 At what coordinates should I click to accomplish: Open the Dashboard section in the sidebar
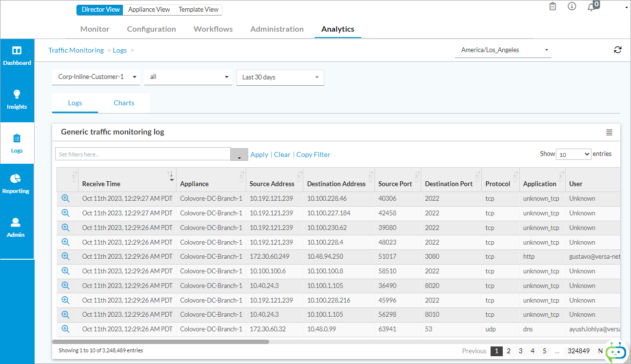(x=17, y=55)
